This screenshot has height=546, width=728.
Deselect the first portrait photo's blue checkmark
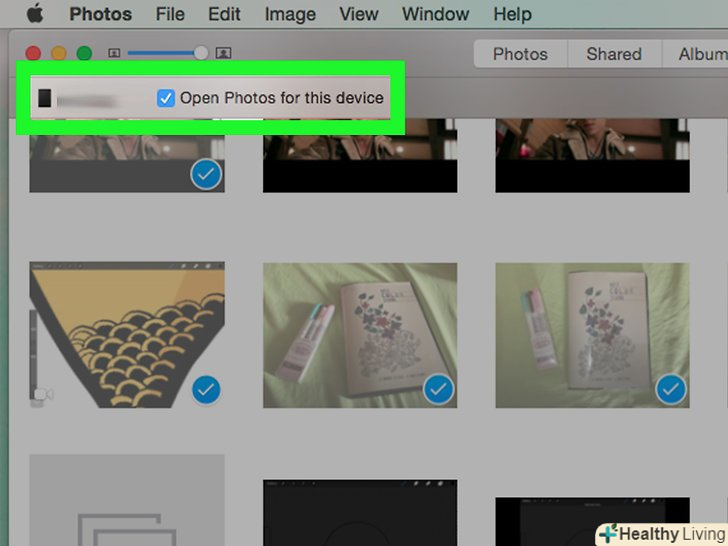[206, 175]
